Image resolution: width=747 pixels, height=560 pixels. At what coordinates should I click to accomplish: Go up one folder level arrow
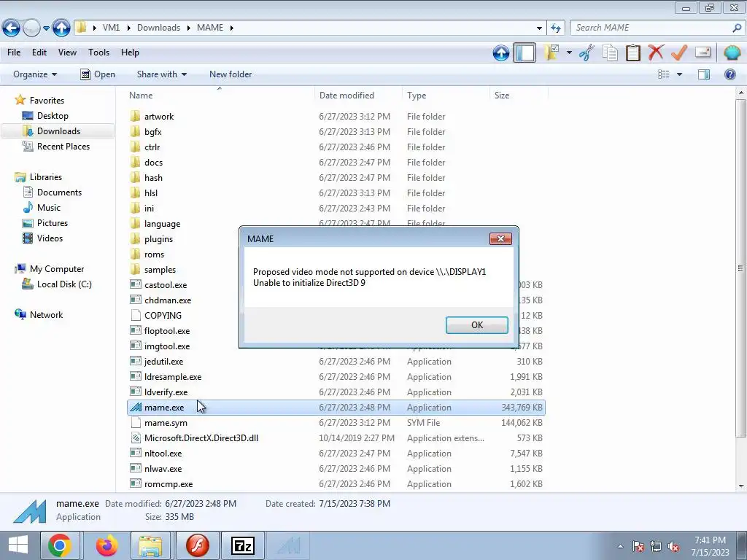(61, 28)
